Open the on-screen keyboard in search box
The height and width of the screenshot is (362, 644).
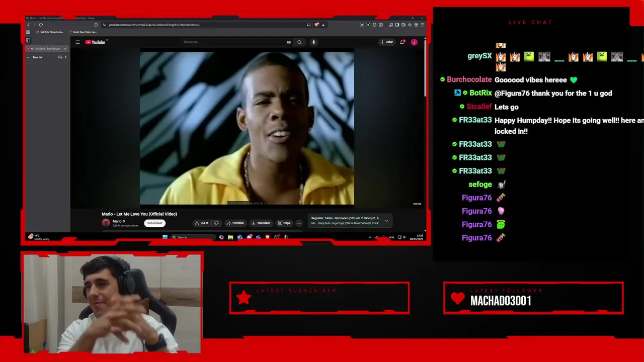click(x=289, y=42)
